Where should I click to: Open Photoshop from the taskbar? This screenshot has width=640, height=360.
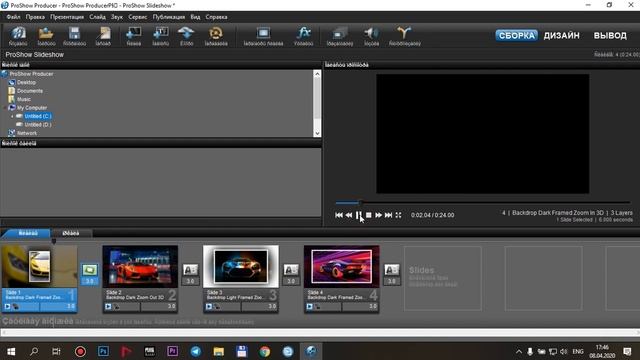pos(103,351)
